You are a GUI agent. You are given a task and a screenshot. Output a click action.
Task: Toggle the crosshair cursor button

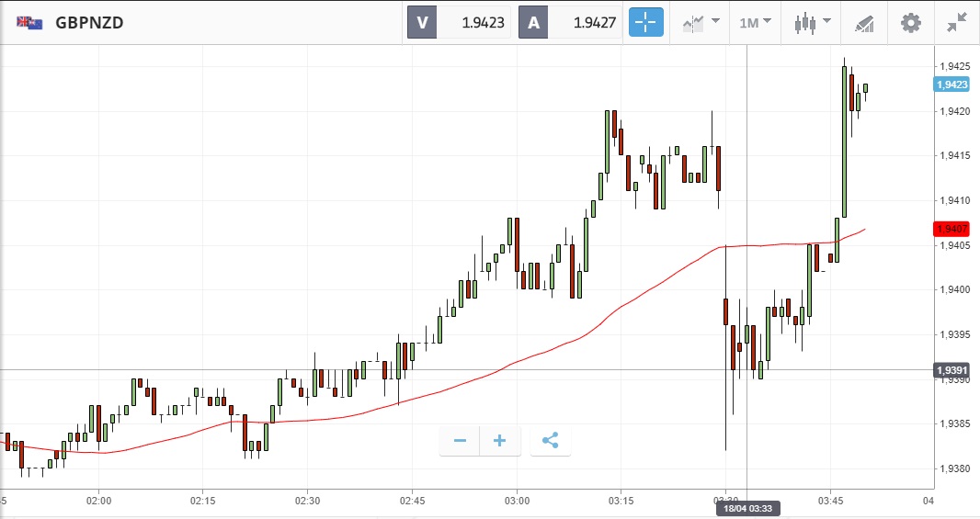[646, 23]
